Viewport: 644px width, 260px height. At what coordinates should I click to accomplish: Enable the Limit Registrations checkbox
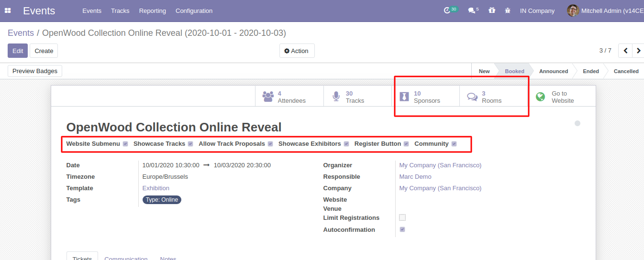click(x=402, y=217)
